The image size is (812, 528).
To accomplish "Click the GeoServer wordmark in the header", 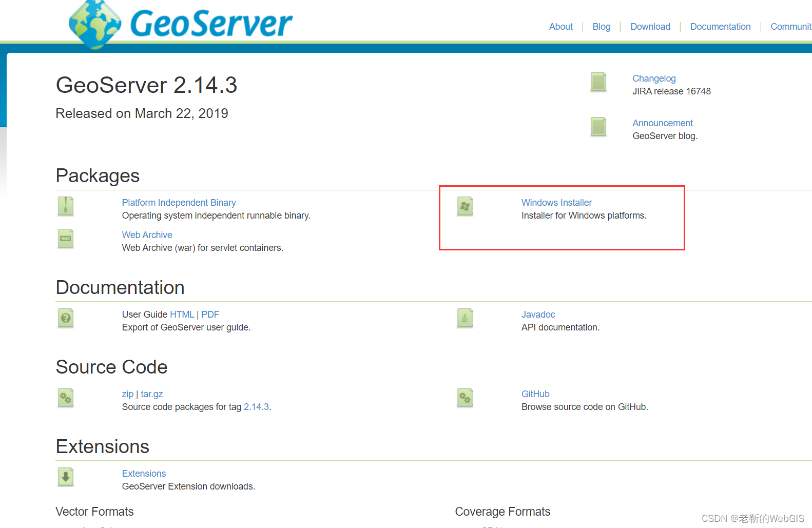I will pyautogui.click(x=211, y=24).
